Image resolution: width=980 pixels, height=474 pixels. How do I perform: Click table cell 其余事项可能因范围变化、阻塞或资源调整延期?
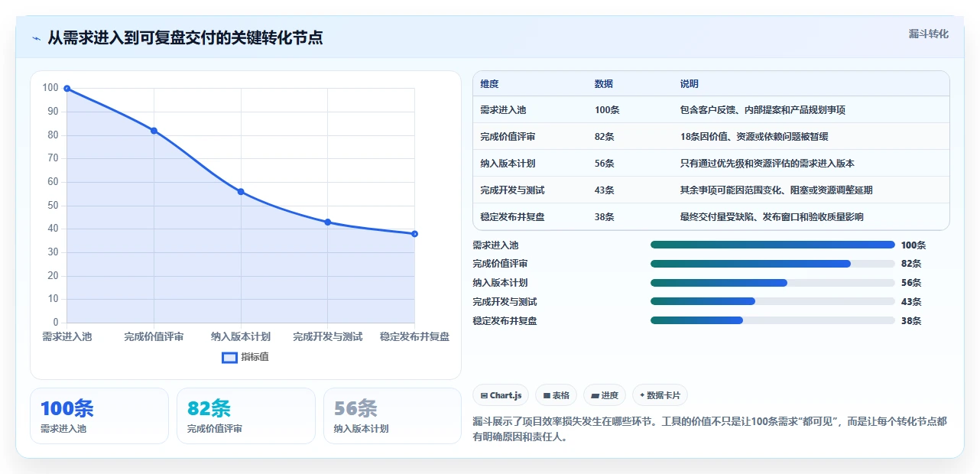[x=776, y=190]
